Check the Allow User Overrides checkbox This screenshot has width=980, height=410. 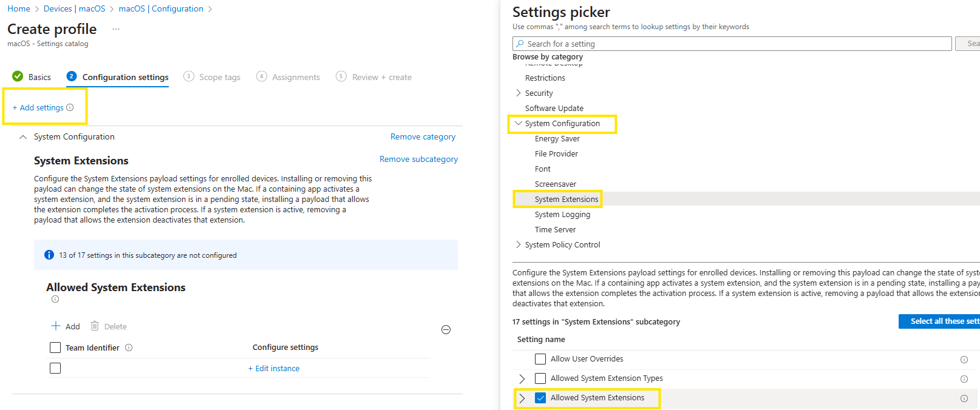(x=540, y=359)
